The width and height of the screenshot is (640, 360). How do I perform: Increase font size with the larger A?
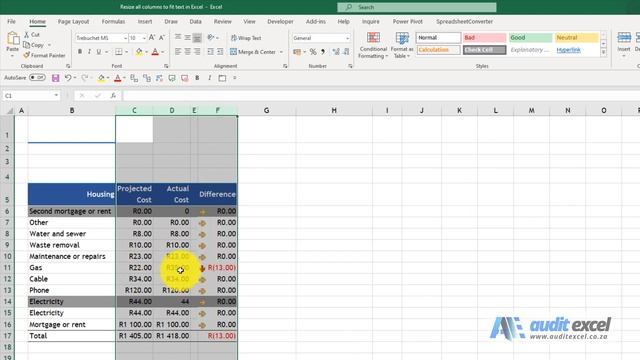(152, 38)
